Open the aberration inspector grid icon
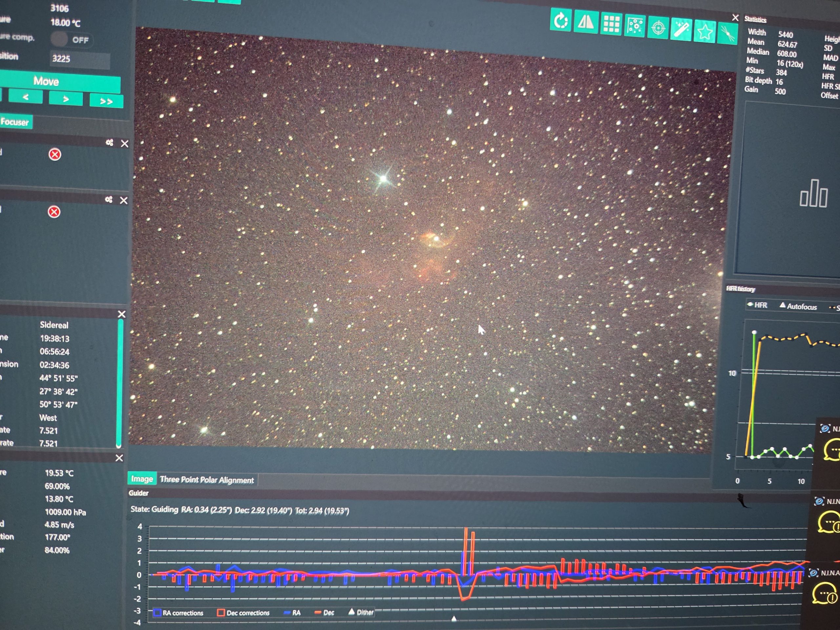Image resolution: width=840 pixels, height=630 pixels. [611, 24]
